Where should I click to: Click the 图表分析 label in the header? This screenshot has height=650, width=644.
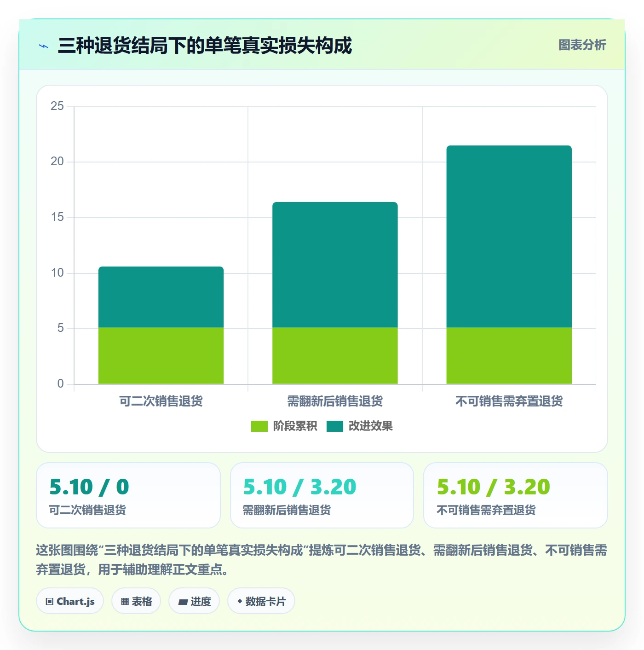tap(582, 45)
